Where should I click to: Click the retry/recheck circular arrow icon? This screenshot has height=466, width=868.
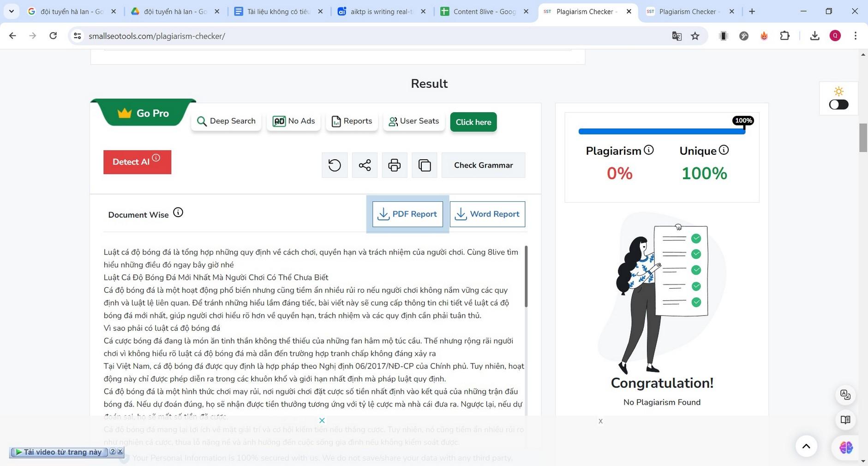click(335, 165)
